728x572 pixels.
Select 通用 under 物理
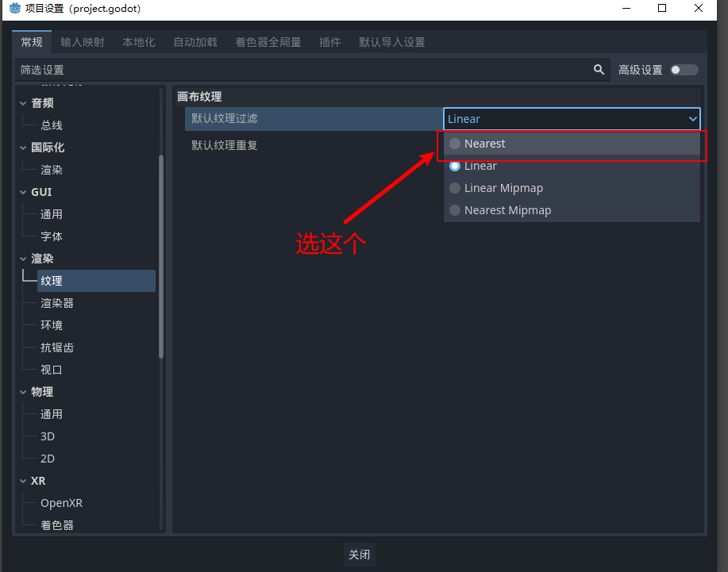click(51, 414)
